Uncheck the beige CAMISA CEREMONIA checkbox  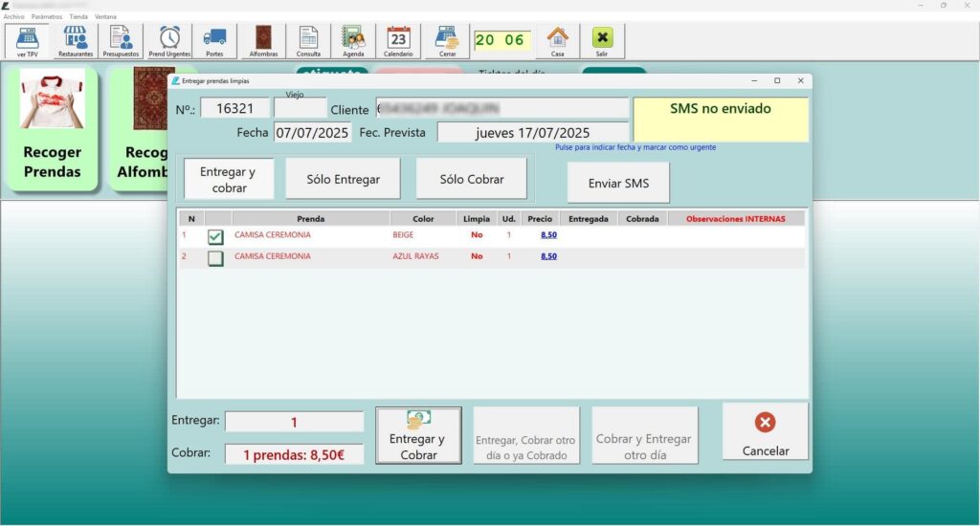(215, 236)
